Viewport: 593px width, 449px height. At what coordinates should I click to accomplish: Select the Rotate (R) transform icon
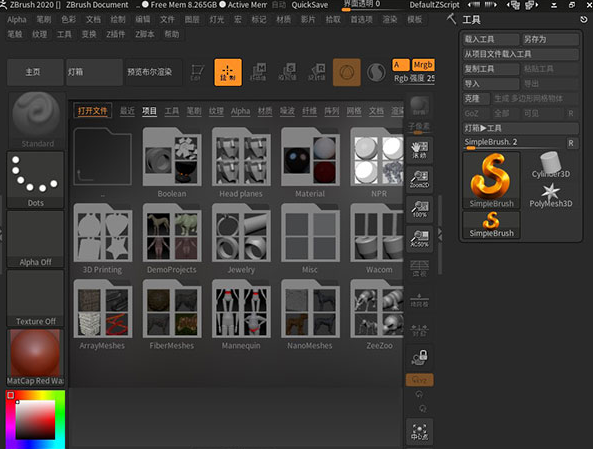point(317,72)
